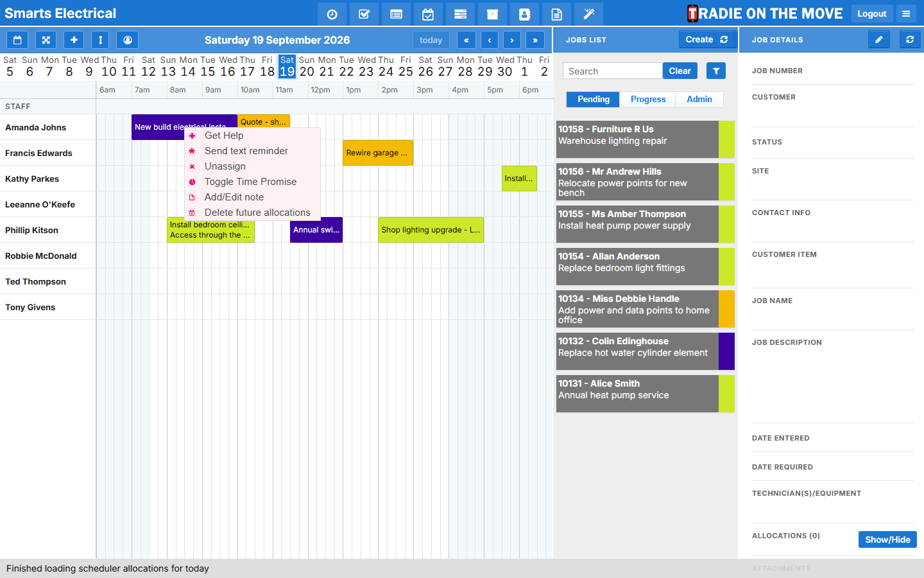This screenshot has height=578, width=924.
Task: Select Kathy Parkes' Install... allocation
Action: 519,179
